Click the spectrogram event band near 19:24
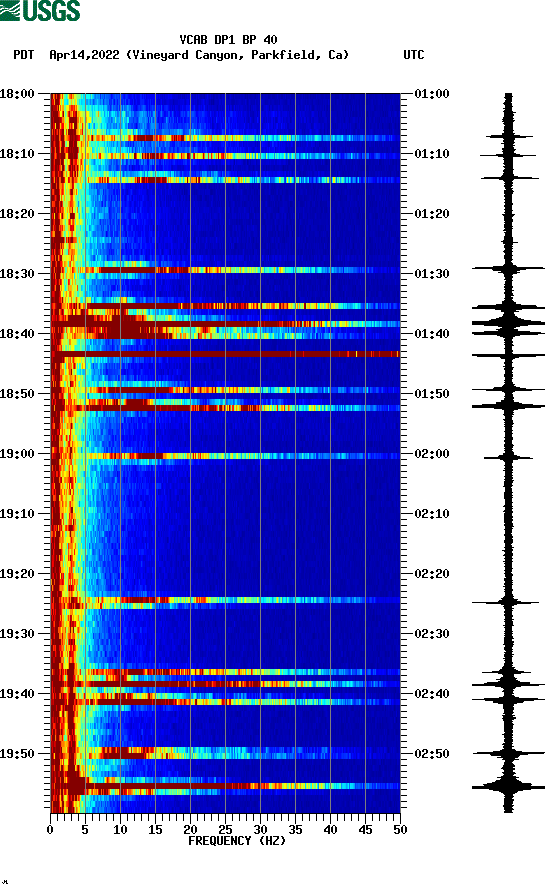 point(226,600)
